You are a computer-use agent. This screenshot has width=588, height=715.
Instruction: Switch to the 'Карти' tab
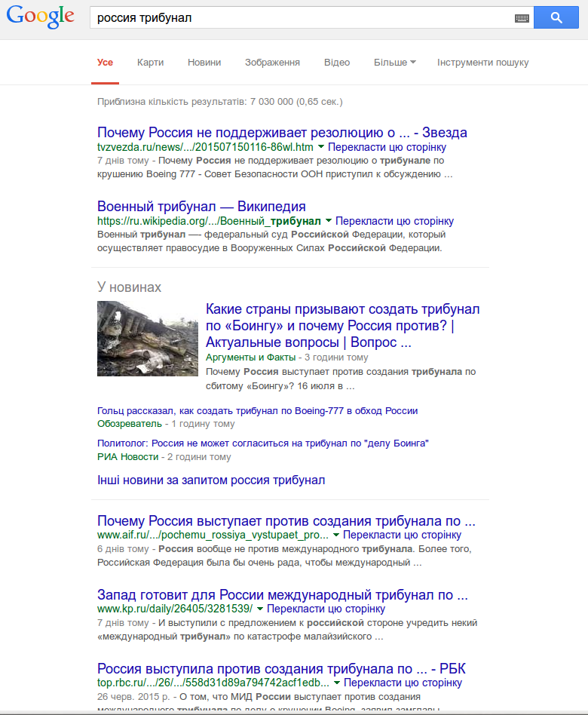tap(151, 63)
